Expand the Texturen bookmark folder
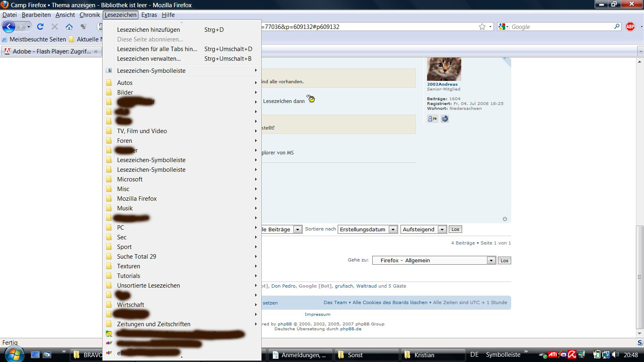This screenshot has width=644, height=362. 182,266
